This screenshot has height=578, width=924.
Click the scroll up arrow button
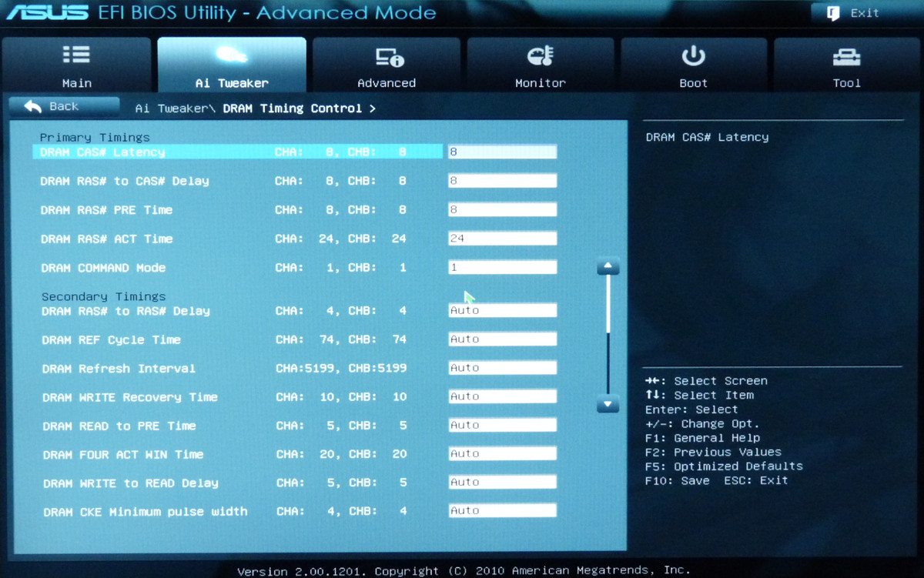(x=608, y=267)
